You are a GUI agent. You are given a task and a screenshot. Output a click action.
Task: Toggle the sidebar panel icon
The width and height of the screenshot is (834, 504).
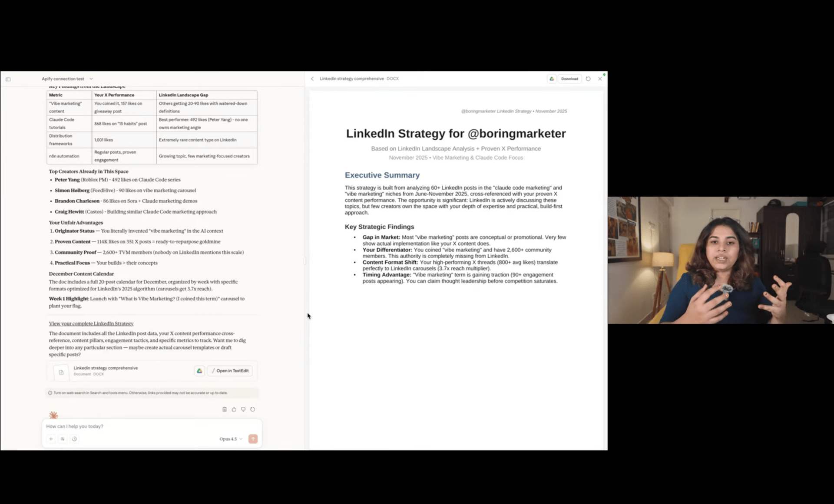pos(8,79)
